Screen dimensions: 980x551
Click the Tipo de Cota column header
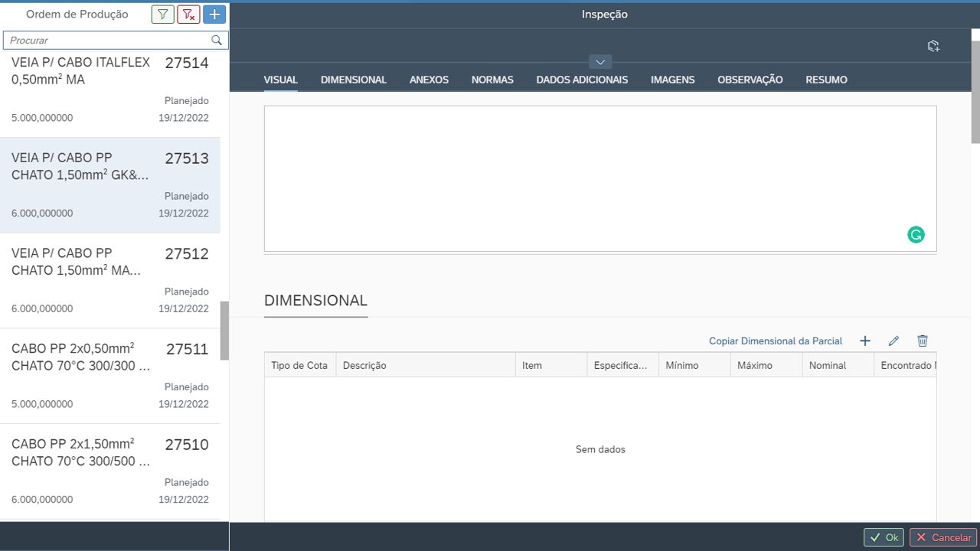pos(299,366)
